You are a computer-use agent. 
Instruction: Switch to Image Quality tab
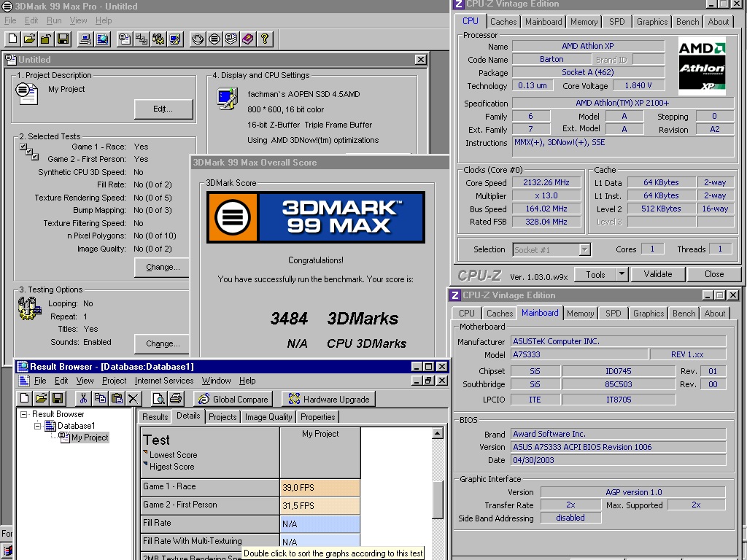(268, 416)
